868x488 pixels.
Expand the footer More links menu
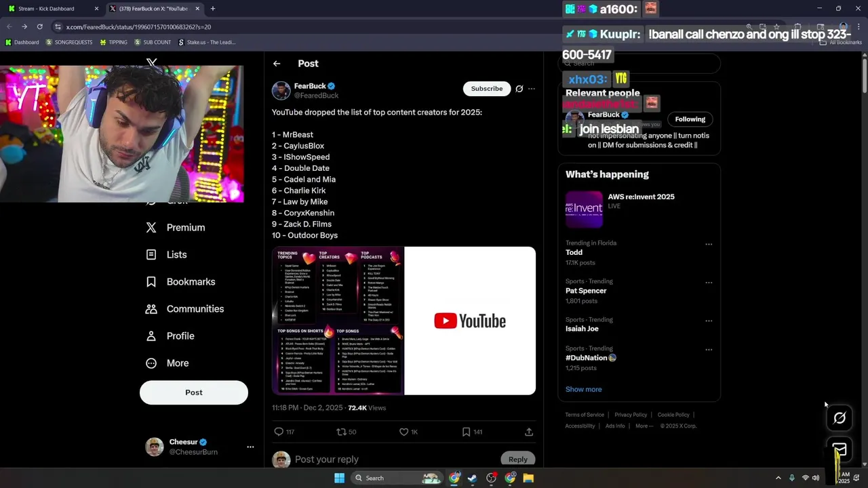(644, 426)
